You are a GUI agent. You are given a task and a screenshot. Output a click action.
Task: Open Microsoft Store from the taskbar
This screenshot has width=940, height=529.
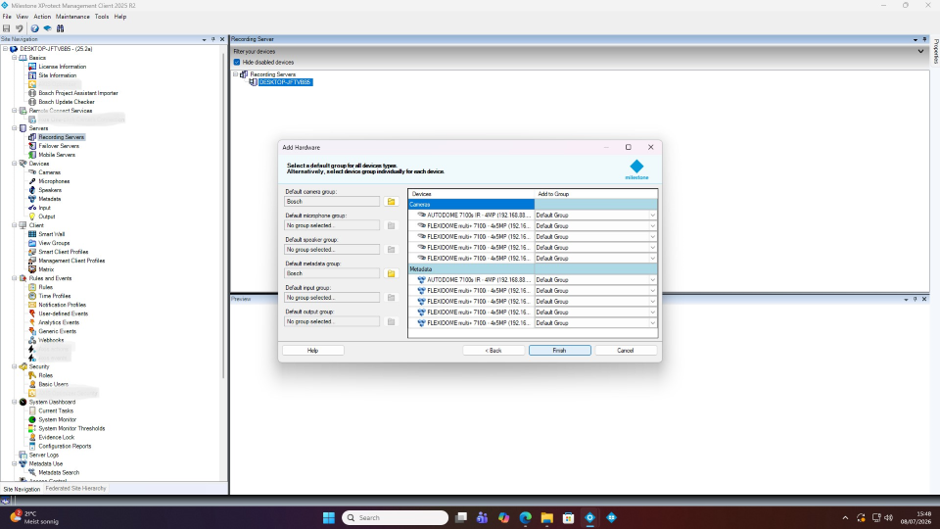[x=568, y=518]
